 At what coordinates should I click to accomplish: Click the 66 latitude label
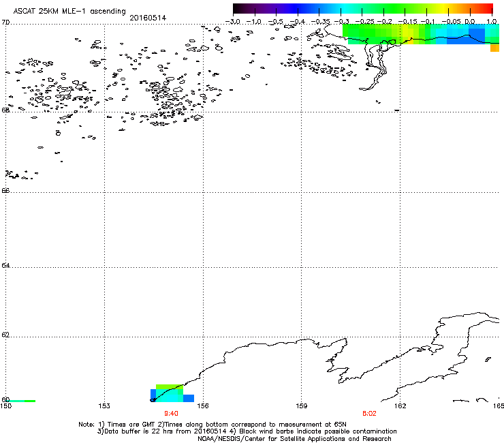point(5,190)
